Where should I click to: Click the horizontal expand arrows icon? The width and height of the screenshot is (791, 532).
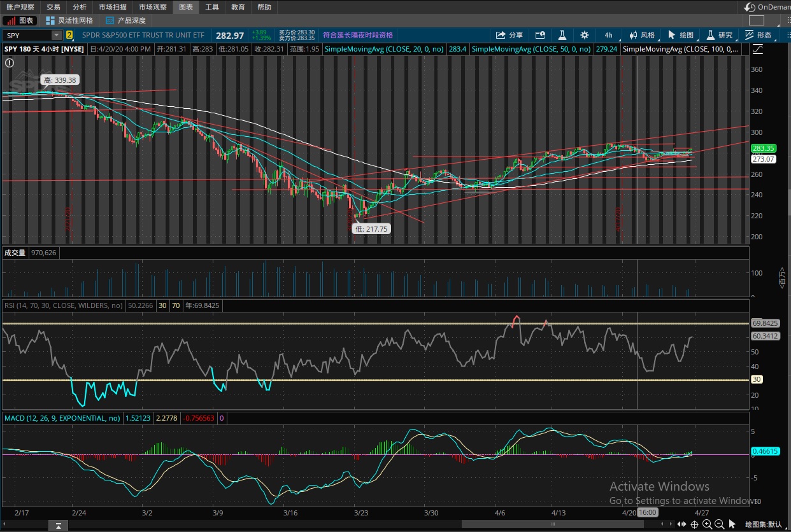(682, 525)
